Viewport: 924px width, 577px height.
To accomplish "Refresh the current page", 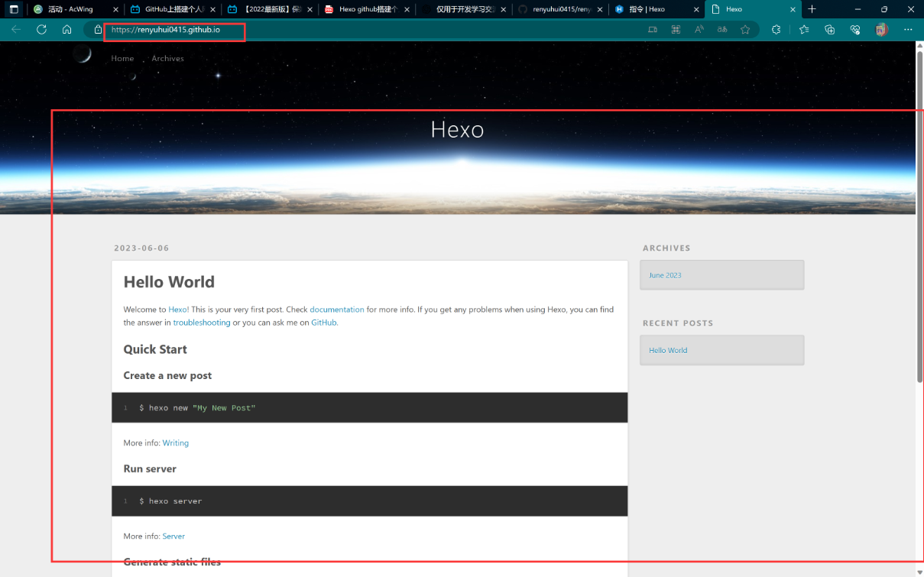I will click(41, 29).
